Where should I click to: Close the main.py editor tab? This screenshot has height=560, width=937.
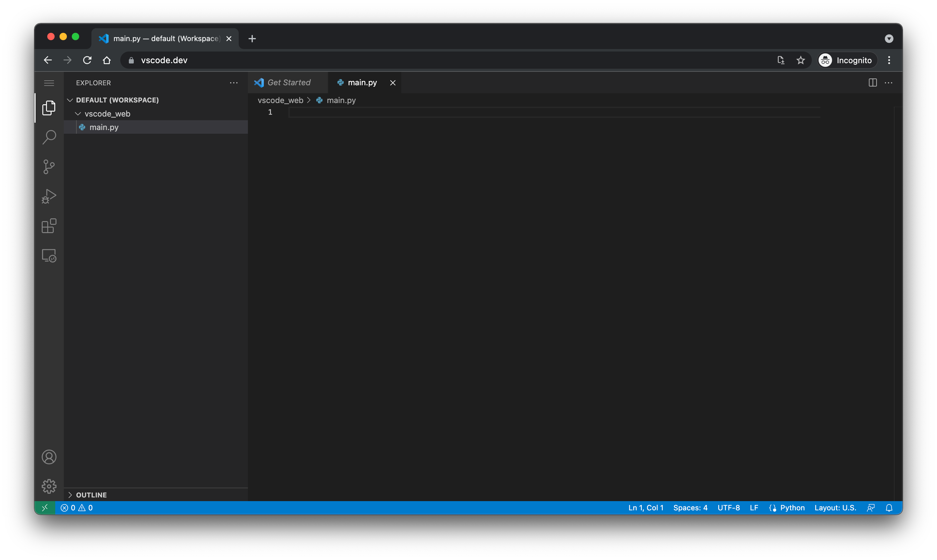click(393, 82)
